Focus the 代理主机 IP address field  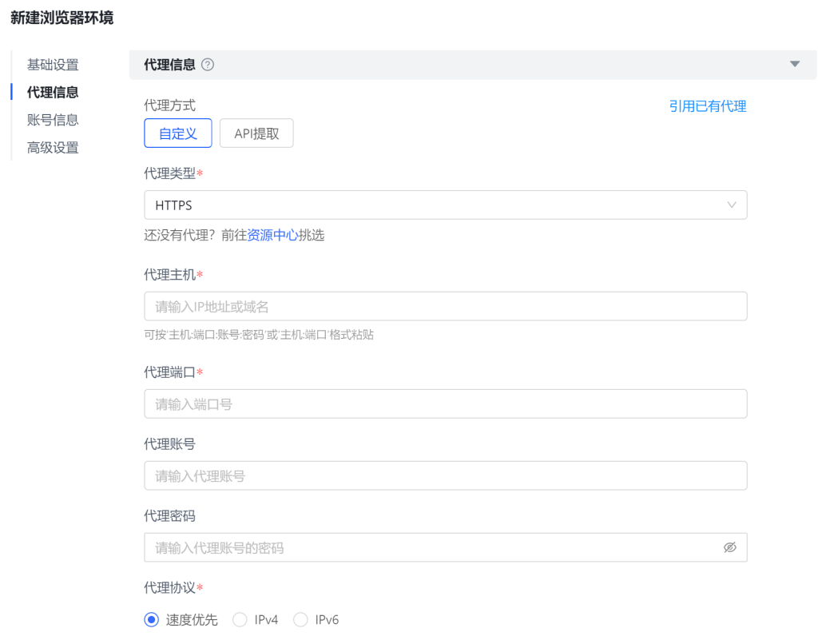point(446,306)
